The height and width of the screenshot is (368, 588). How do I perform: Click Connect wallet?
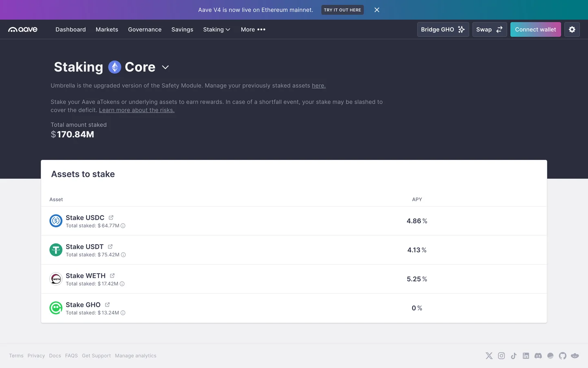click(x=535, y=29)
